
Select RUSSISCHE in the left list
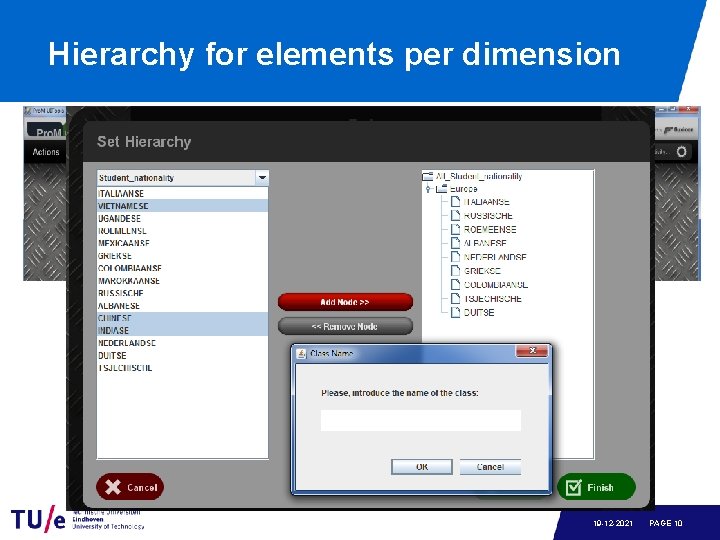(182, 293)
